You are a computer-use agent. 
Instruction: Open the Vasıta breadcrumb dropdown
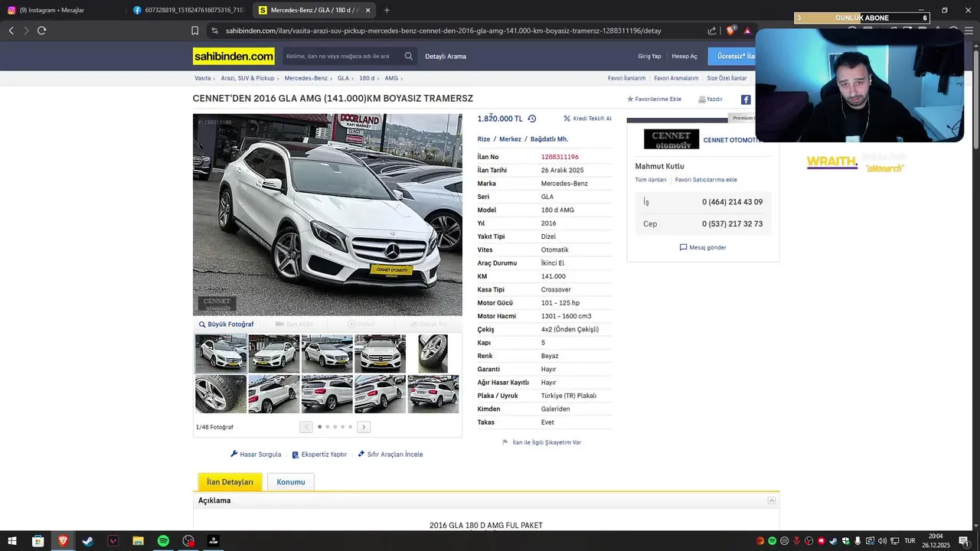[204, 78]
